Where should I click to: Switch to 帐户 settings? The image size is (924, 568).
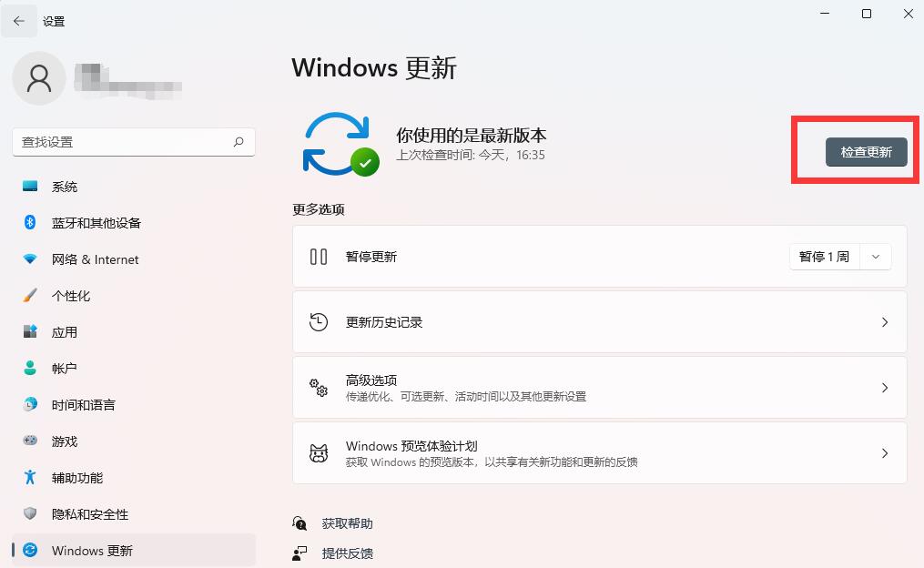click(x=134, y=369)
